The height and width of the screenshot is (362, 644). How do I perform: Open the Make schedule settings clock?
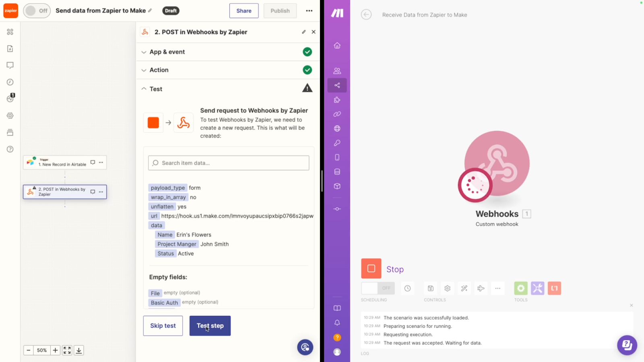[407, 288]
